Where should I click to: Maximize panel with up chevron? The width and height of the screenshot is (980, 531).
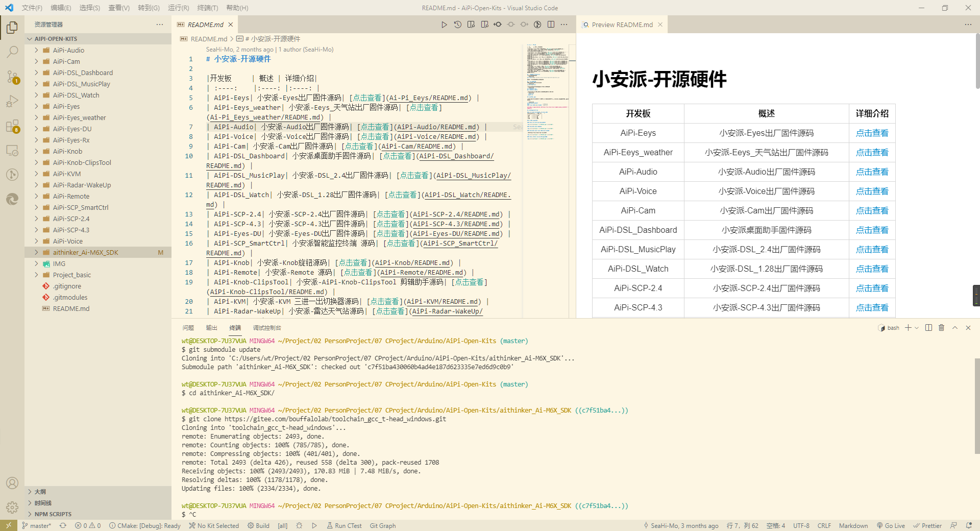(955, 328)
